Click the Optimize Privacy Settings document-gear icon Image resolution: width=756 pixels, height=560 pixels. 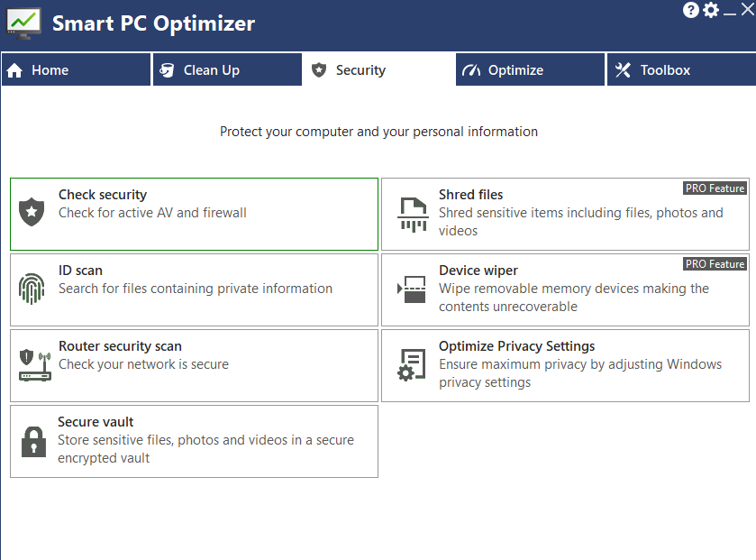coord(412,365)
